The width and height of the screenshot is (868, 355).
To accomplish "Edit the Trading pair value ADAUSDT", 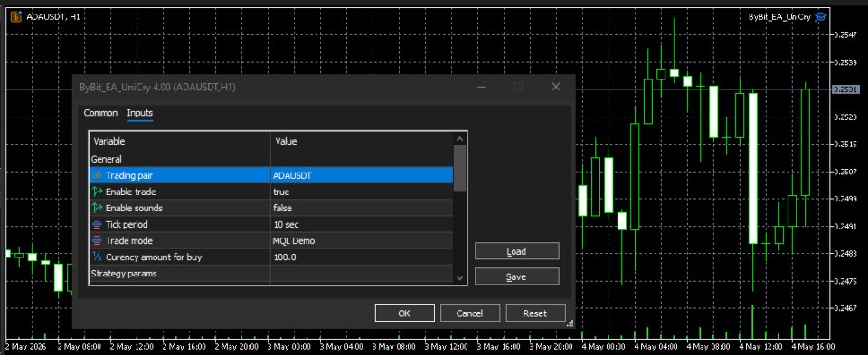I will [x=292, y=175].
